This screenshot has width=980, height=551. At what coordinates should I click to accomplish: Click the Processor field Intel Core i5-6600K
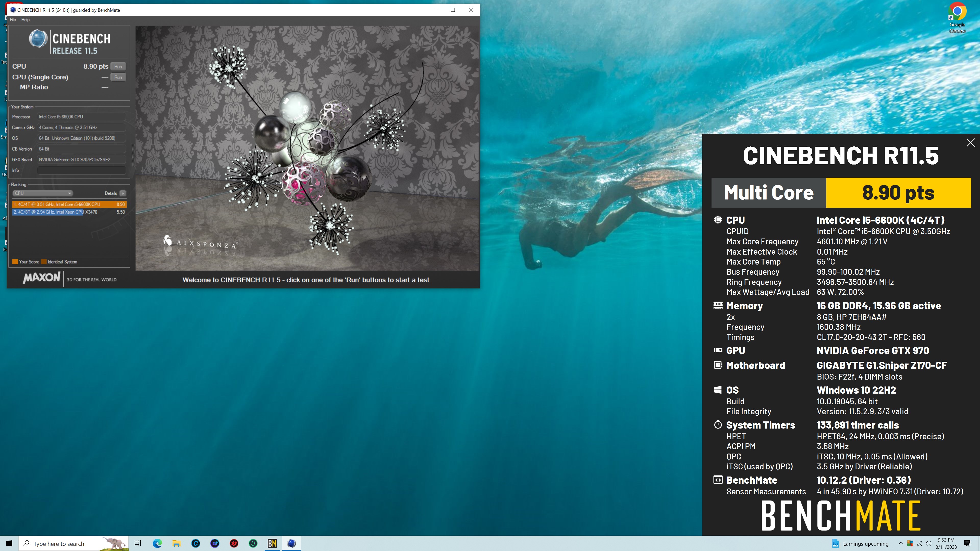(x=81, y=117)
